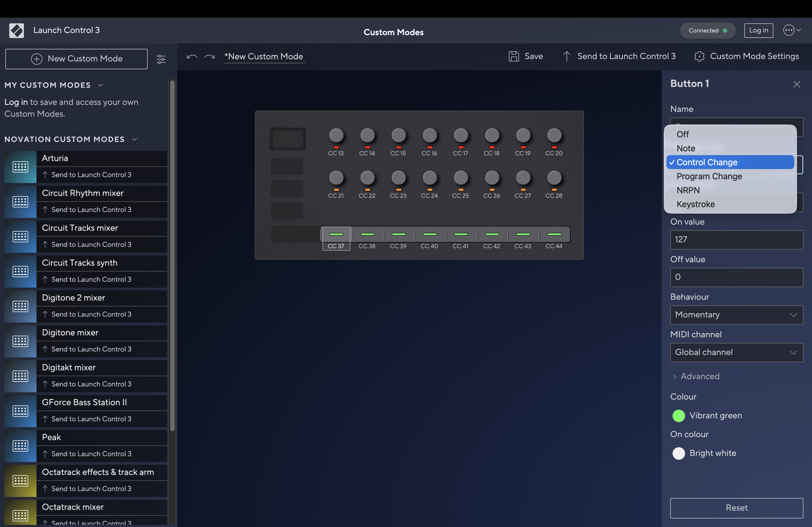Click the sidebar scrollbar

172,256
